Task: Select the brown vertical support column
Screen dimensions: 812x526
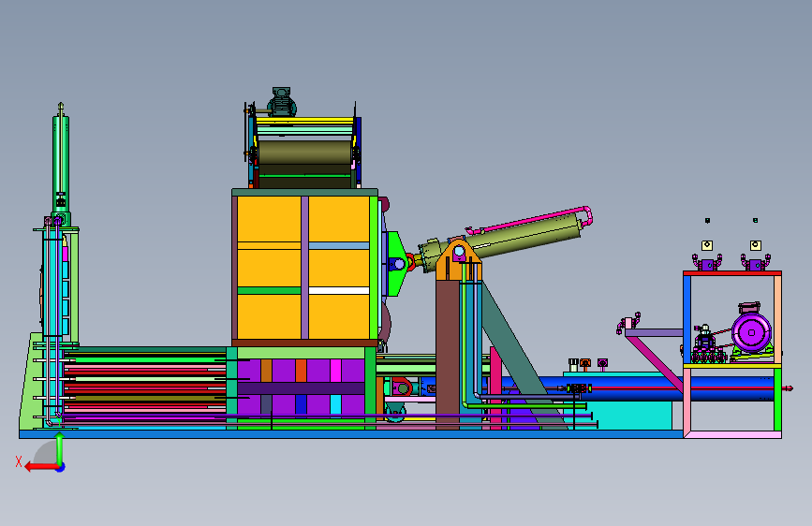Action: 448,355
